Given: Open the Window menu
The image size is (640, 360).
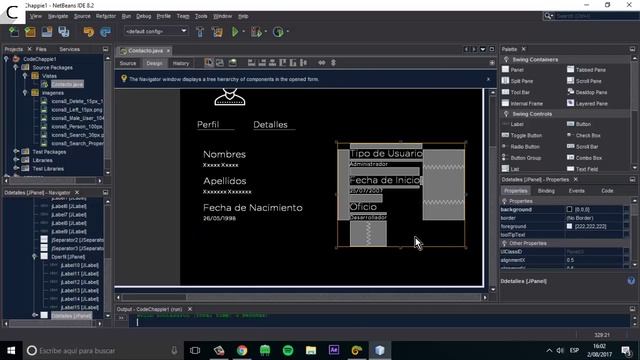Looking at the screenshot, I should coord(222,16).
